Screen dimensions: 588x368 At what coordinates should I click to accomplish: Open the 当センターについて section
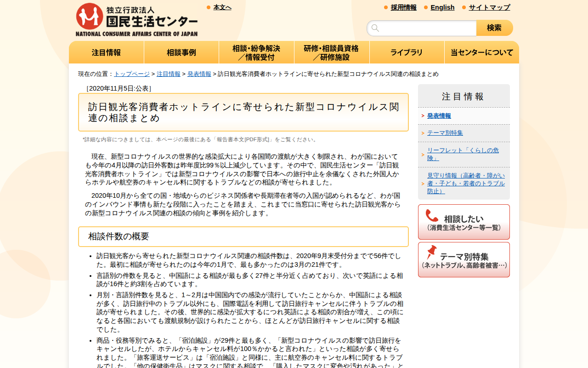[x=481, y=52]
